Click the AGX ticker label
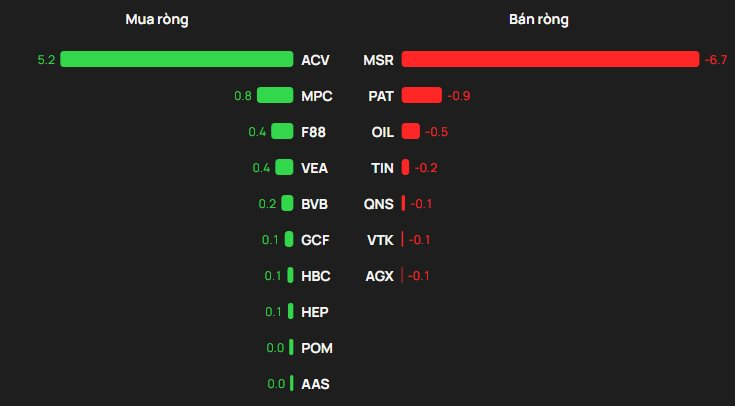Image resolution: width=735 pixels, height=406 pixels. coord(380,276)
